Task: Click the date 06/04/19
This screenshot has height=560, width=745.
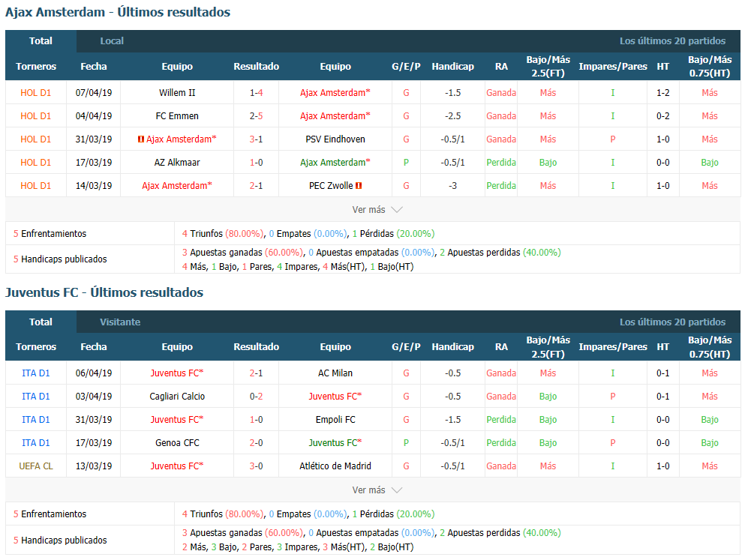Action: coord(94,373)
